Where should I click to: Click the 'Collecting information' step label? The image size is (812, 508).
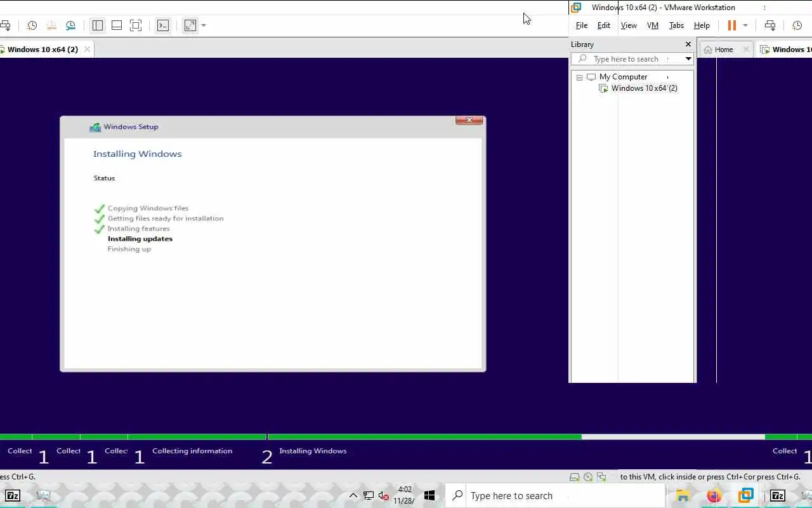(192, 451)
